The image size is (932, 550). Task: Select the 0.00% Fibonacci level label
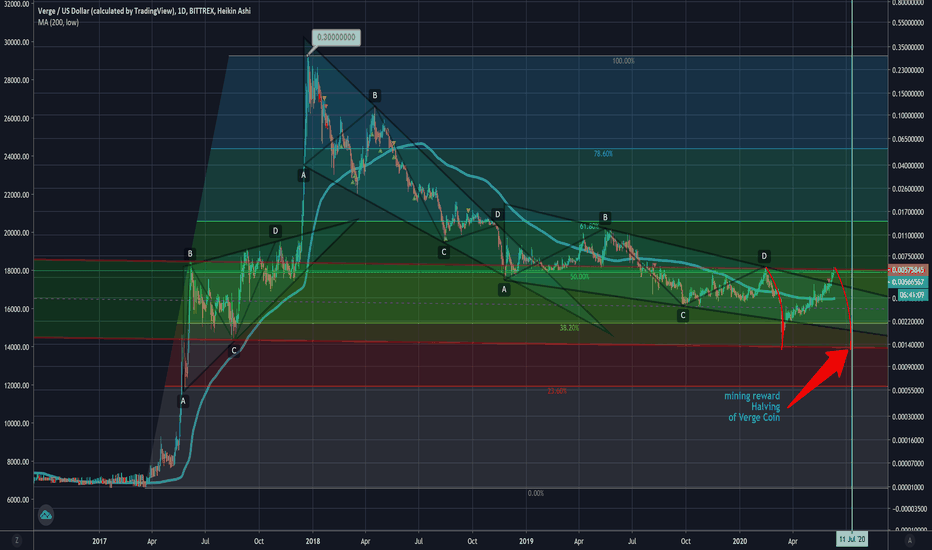(536, 494)
